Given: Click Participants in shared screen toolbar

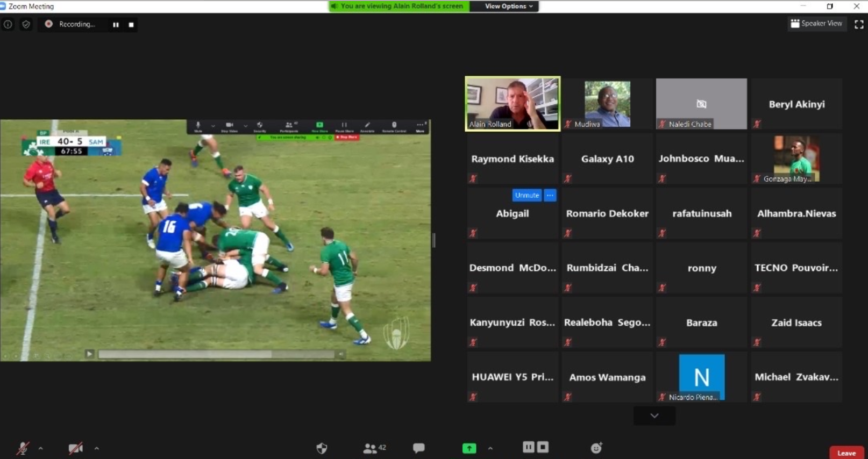Looking at the screenshot, I should point(289,127).
